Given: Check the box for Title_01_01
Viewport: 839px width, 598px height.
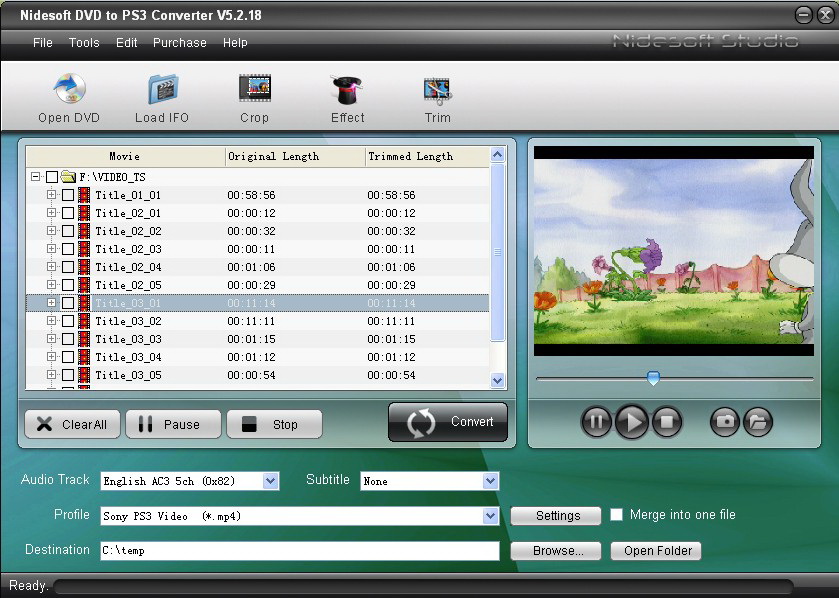Looking at the screenshot, I should (68, 195).
